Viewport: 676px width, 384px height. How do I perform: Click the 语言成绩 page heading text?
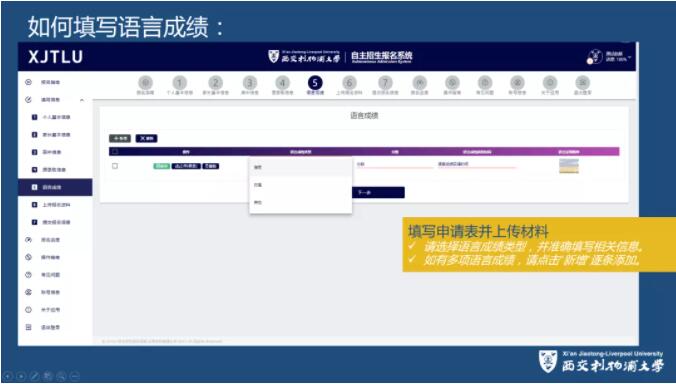(x=364, y=116)
